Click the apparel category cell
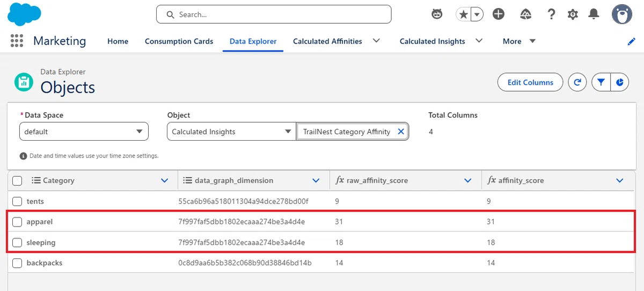The image size is (644, 291). coord(40,222)
